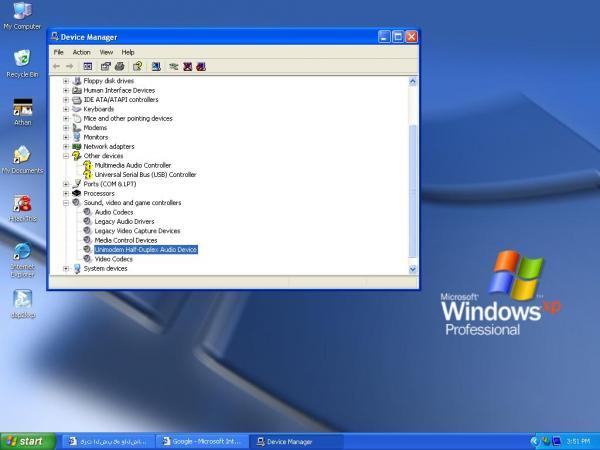The image size is (600, 450).
Task: Click the Sound, video and game controllers speaker icon
Action: (x=77, y=202)
